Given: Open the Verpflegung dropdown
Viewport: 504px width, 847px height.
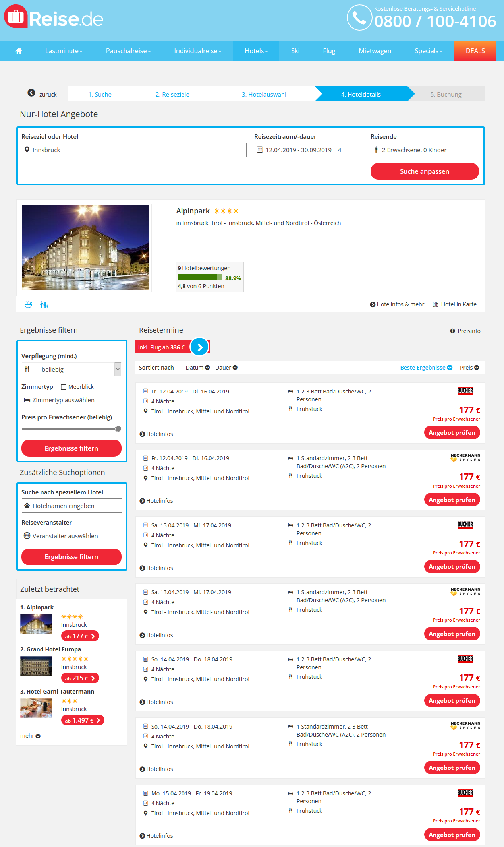Looking at the screenshot, I should (71, 369).
